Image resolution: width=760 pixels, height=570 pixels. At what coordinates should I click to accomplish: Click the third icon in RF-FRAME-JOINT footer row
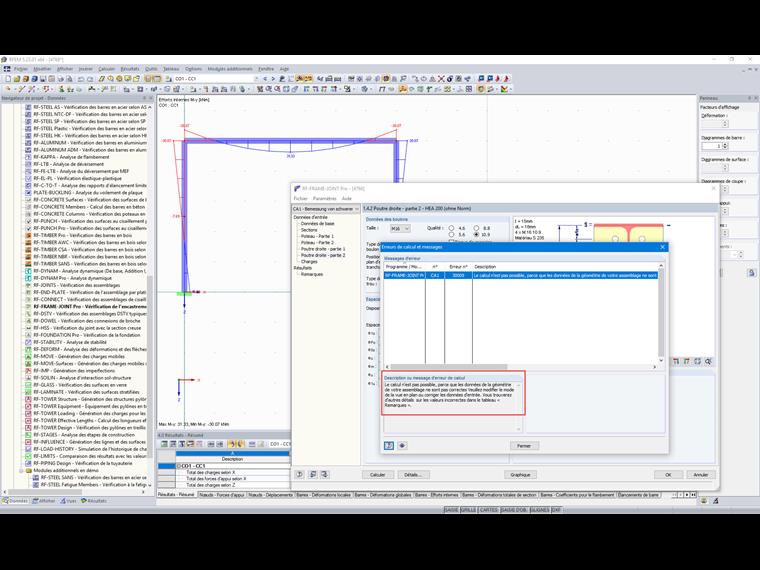pyautogui.click(x=324, y=475)
